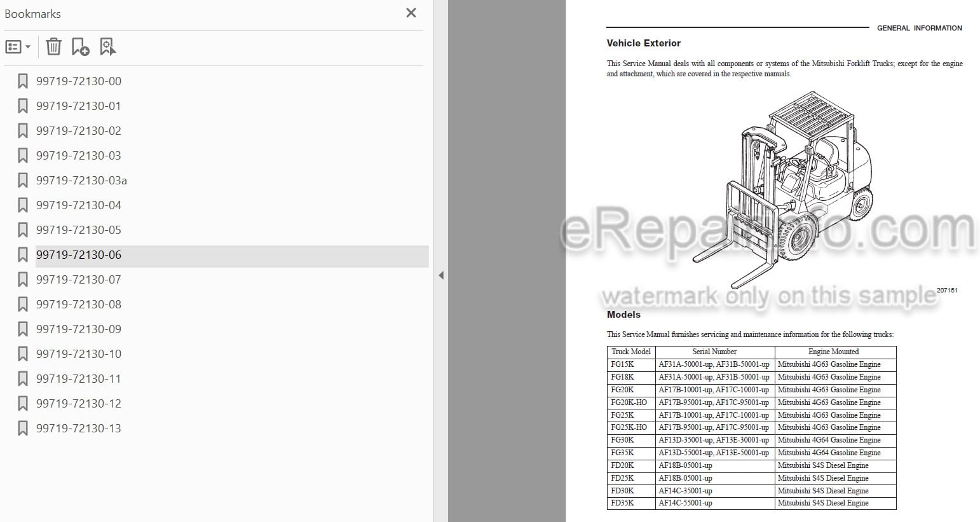Click serial number AF18B-05001-up for FD20K
The height and width of the screenshot is (522, 980).
715,465
